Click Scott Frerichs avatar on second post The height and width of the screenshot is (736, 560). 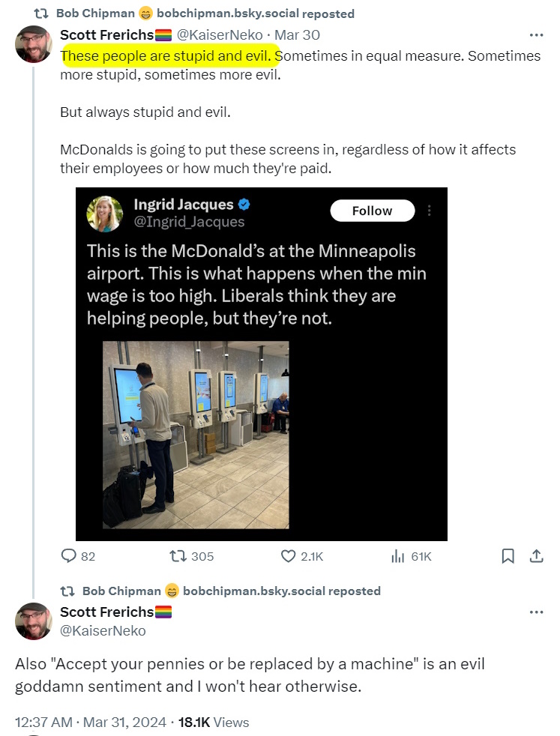tap(34, 621)
